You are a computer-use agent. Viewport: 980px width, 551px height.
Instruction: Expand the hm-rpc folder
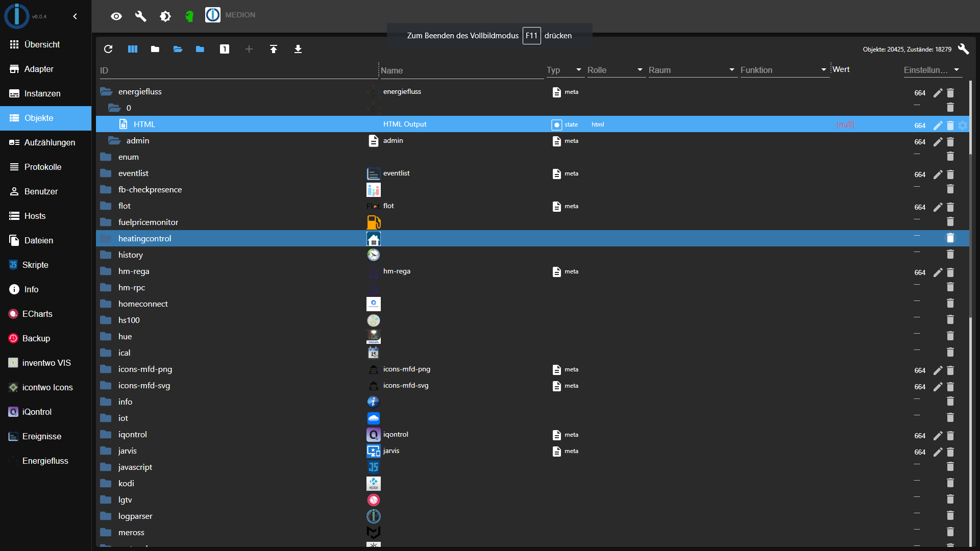pyautogui.click(x=106, y=288)
